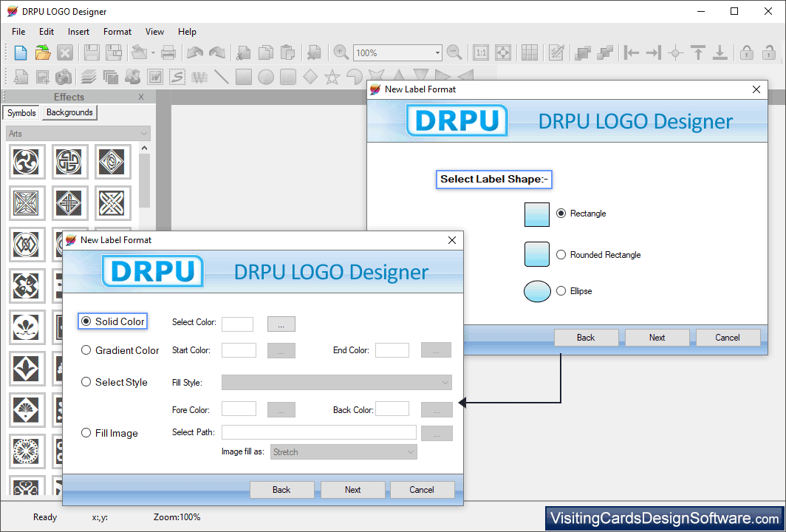Click the WordArt W icon
786x532 pixels.
(x=155, y=77)
